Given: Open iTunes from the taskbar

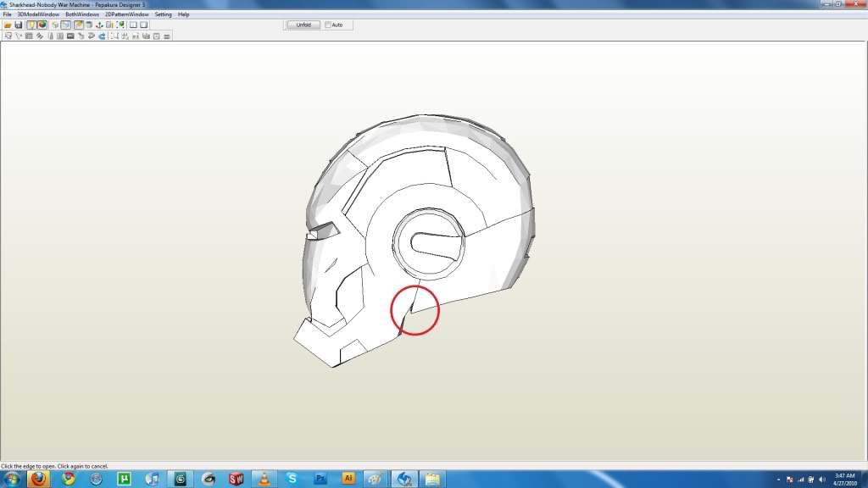Looking at the screenshot, I should pyautogui.click(x=153, y=479).
